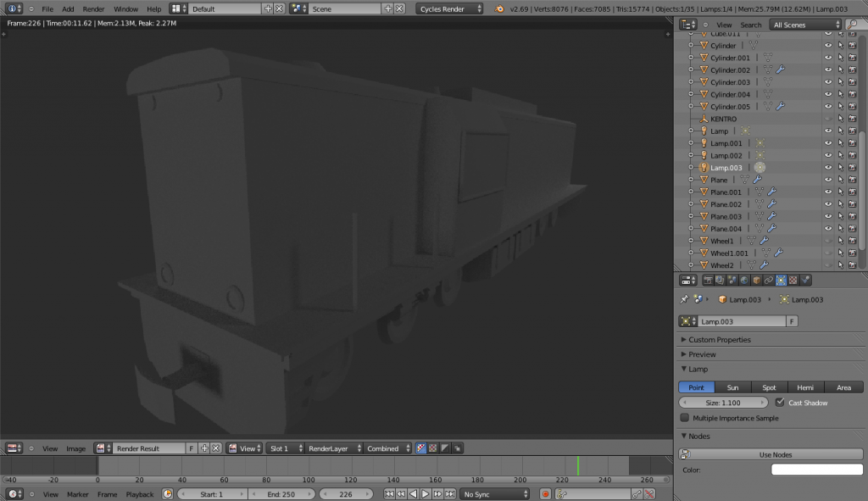The height and width of the screenshot is (501, 868).
Task: Click the wrench modifier icon on Cylinder.002
Action: click(780, 70)
